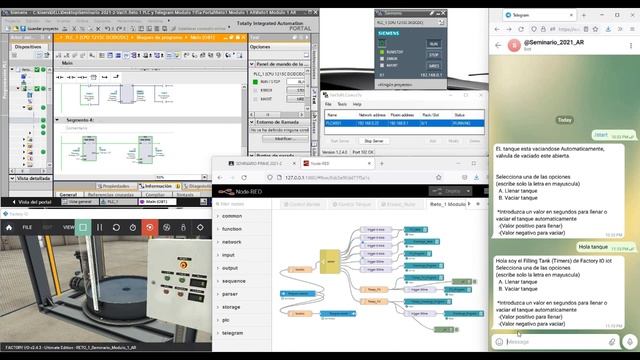Click Stop Server in NetToPLCsim
The width and height of the screenshot is (640, 360).
(374, 141)
